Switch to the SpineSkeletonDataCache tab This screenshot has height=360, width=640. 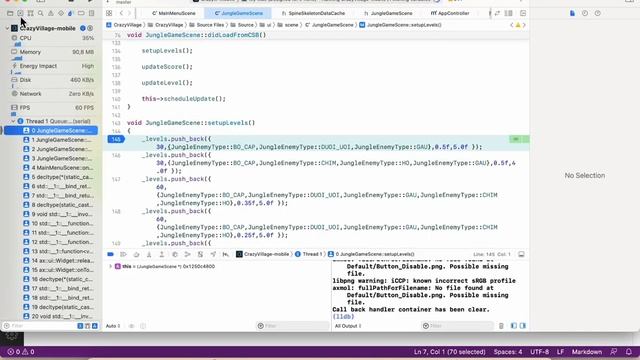click(x=313, y=13)
